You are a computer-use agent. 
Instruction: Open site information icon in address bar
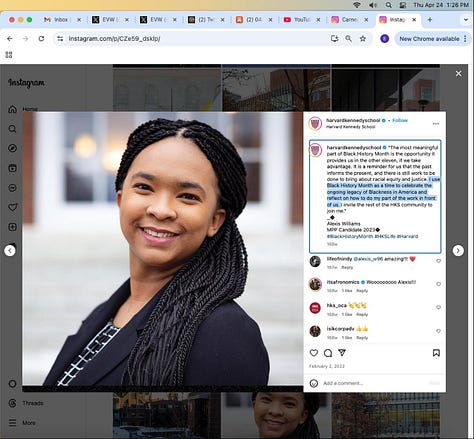click(60, 39)
